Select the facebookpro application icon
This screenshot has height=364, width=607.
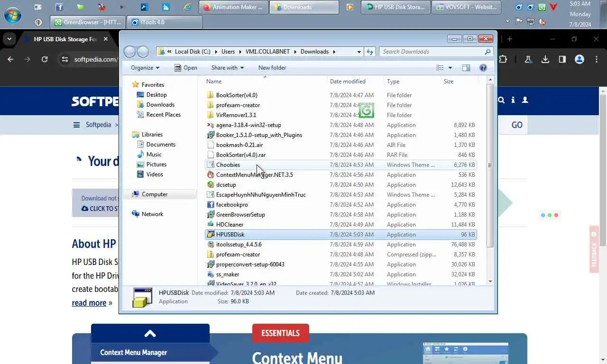tap(211, 204)
